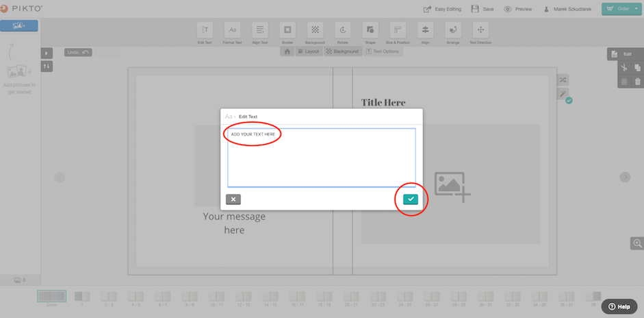
Task: Select the Rotate tool icon
Action: [343, 30]
